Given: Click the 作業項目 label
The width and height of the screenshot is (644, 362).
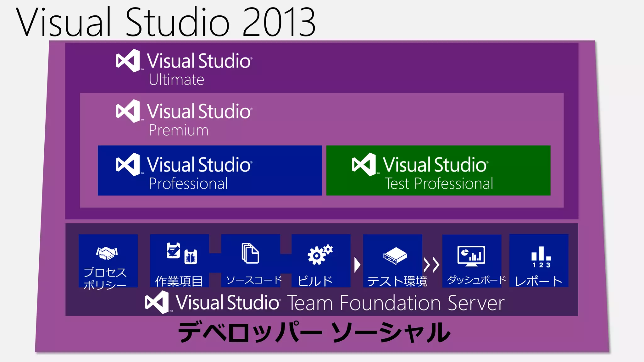Looking at the screenshot, I should 179,281.
